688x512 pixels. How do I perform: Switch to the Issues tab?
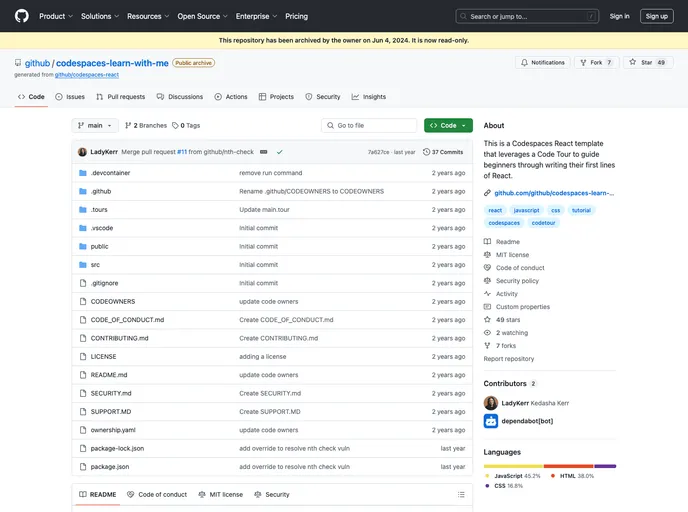[70, 97]
